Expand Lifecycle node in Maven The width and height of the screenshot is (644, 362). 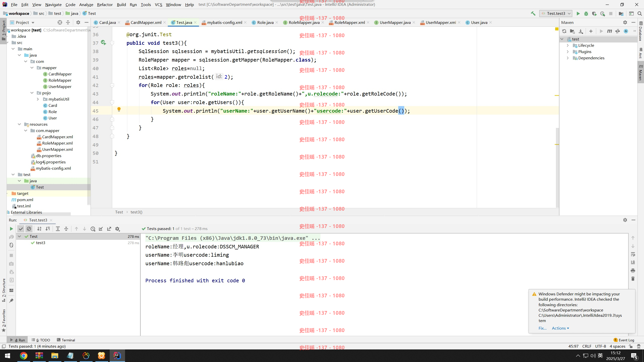click(568, 45)
